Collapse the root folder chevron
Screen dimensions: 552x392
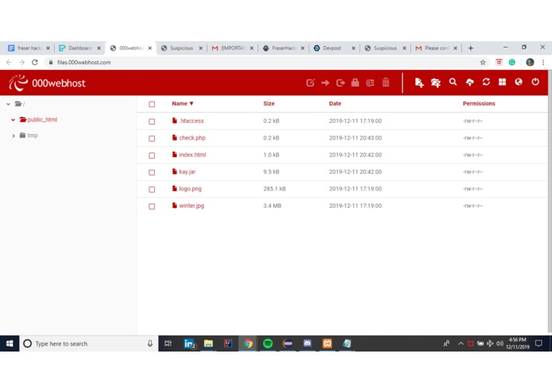pos(8,104)
